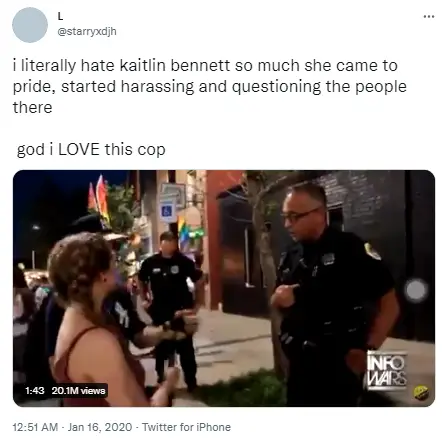Click the blue accessibility sign in video
This screenshot has width=442, height=445.
[x=167, y=211]
